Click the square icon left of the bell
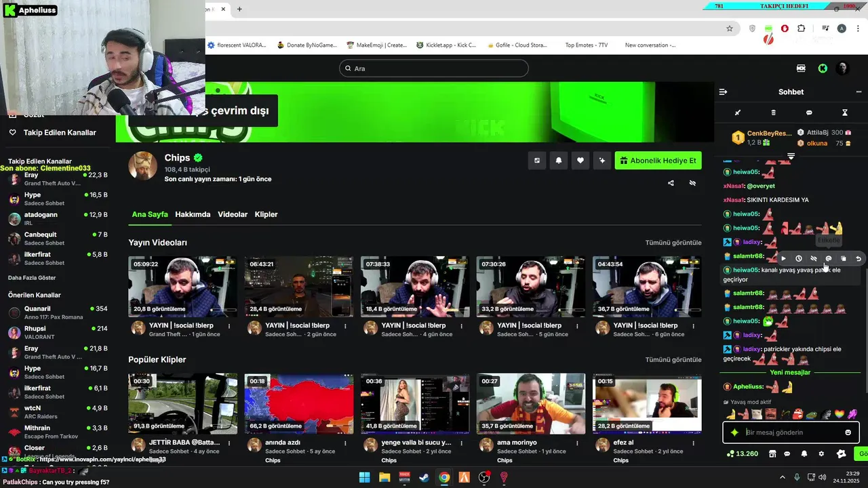This screenshot has height=488, width=868. pos(537,161)
